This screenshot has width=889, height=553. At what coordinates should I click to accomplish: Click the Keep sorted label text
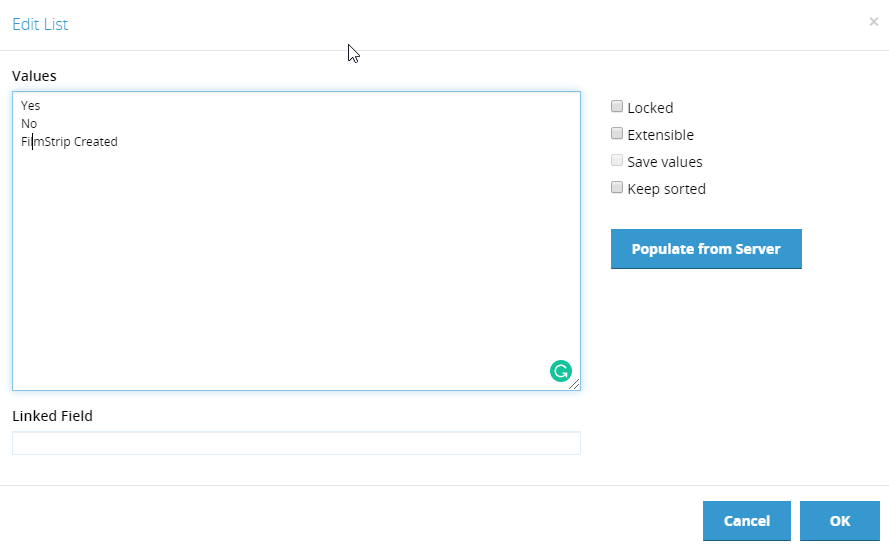tap(667, 189)
